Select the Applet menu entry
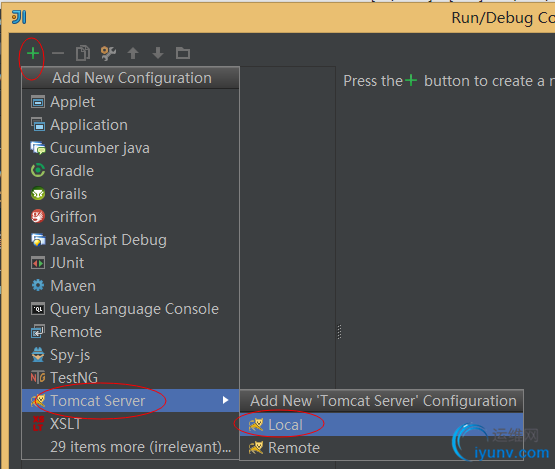Viewport: 555px width, 469px height. 131,102
